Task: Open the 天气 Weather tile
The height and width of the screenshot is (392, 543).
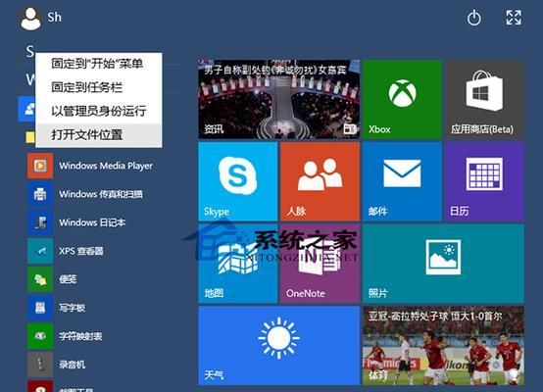Action: 278,346
